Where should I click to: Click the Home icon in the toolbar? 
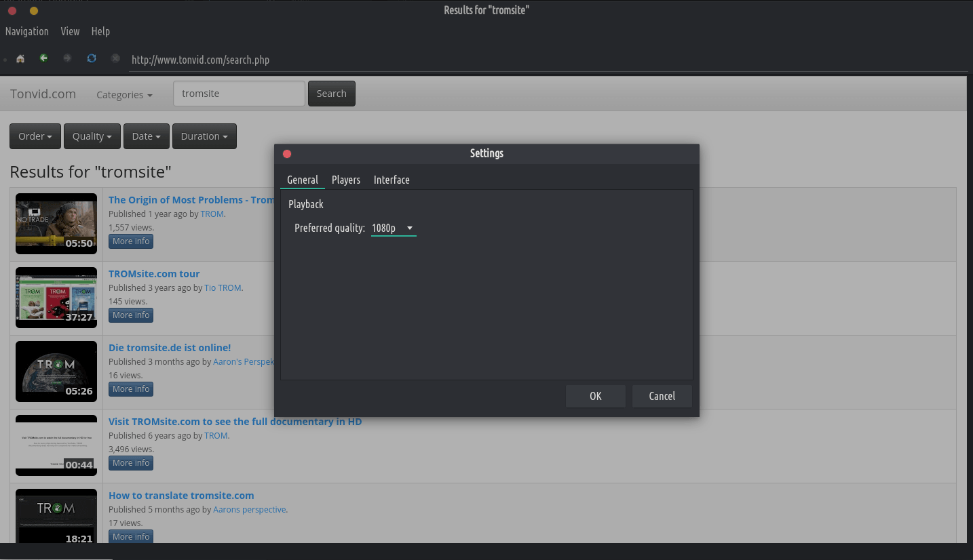click(20, 59)
